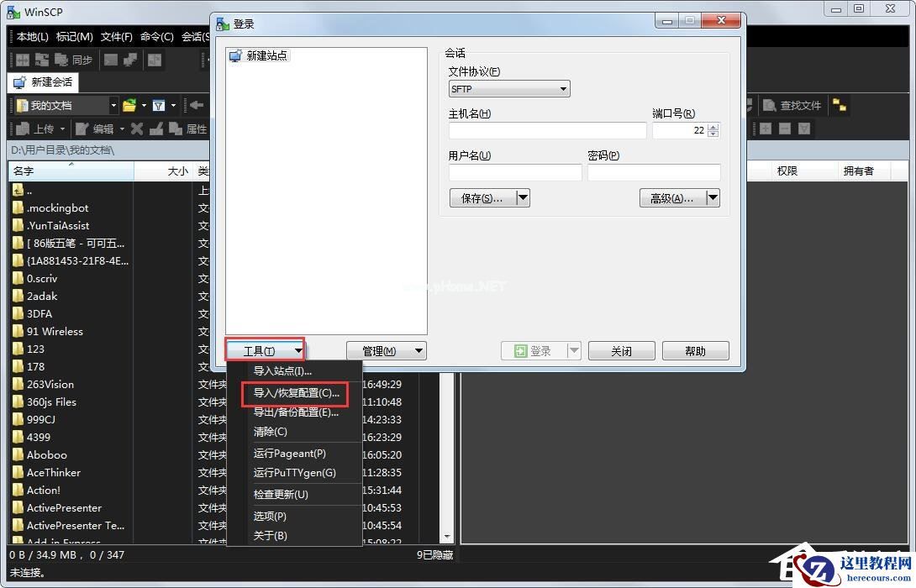Click the blue filter funnel icon
916x588 pixels.
click(160, 106)
